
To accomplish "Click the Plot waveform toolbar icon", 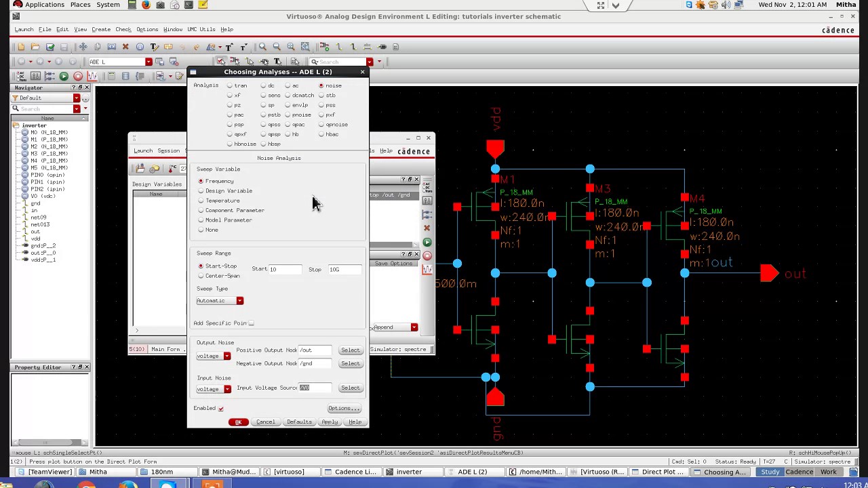I will [x=92, y=76].
